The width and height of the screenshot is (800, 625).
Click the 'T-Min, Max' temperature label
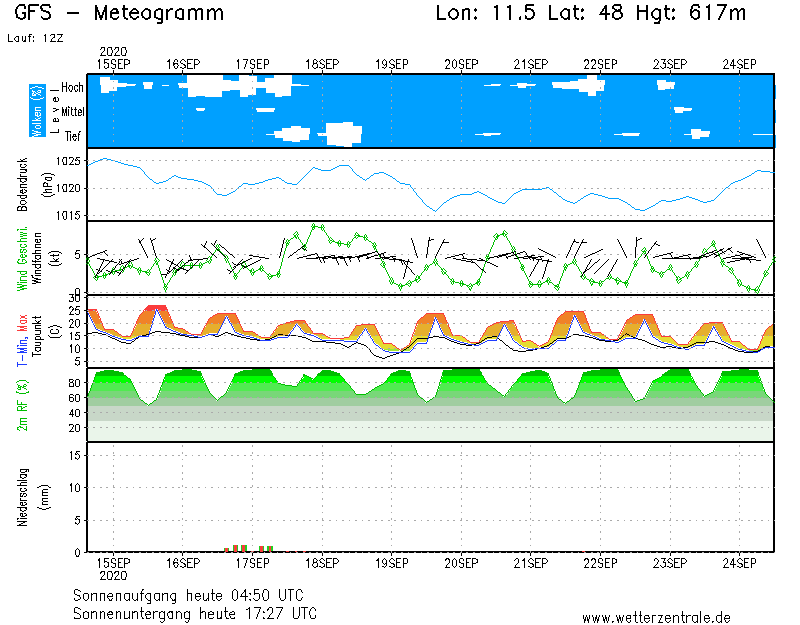(22, 340)
